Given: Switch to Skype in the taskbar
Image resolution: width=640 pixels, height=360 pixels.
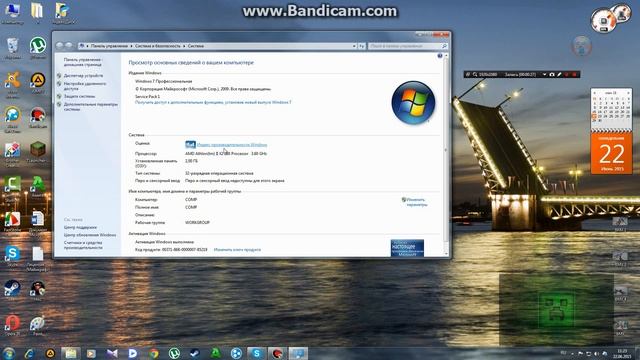Looking at the screenshot, I should [257, 353].
